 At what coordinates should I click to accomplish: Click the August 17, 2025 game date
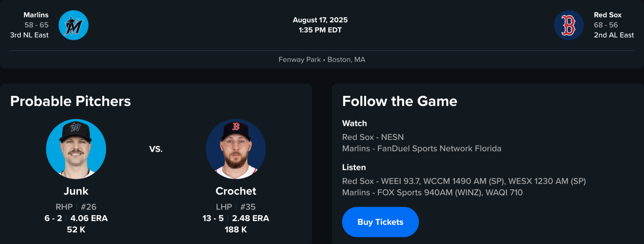coord(320,20)
